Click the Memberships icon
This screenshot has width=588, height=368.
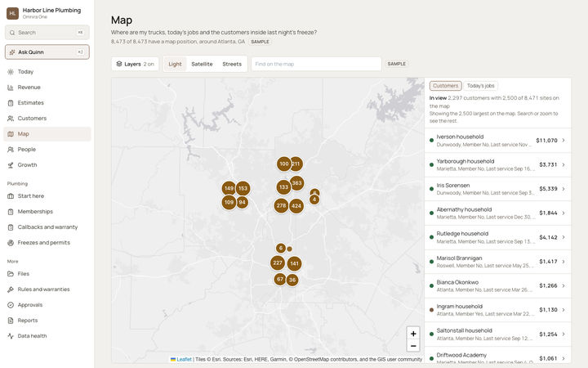11,212
